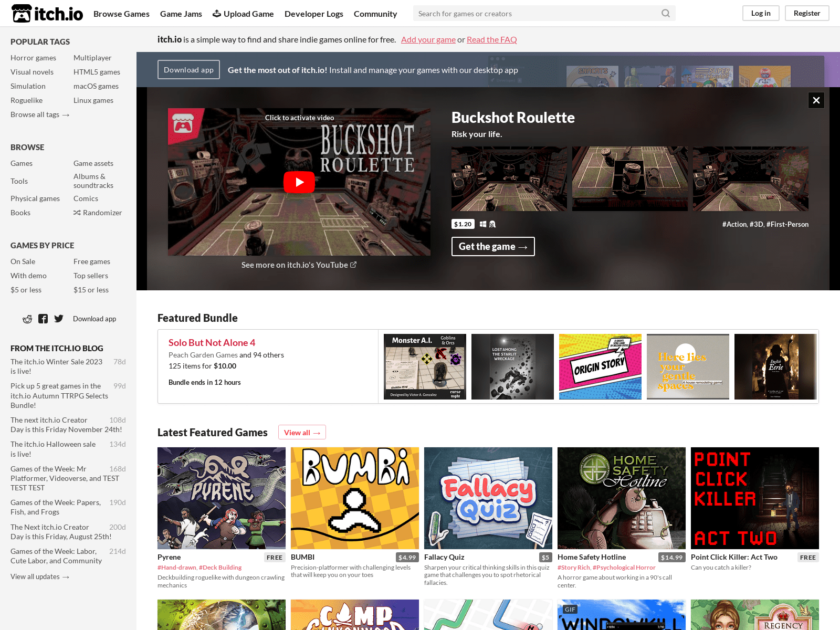Open itch.io Halloween sale blog post

pyautogui.click(x=53, y=449)
